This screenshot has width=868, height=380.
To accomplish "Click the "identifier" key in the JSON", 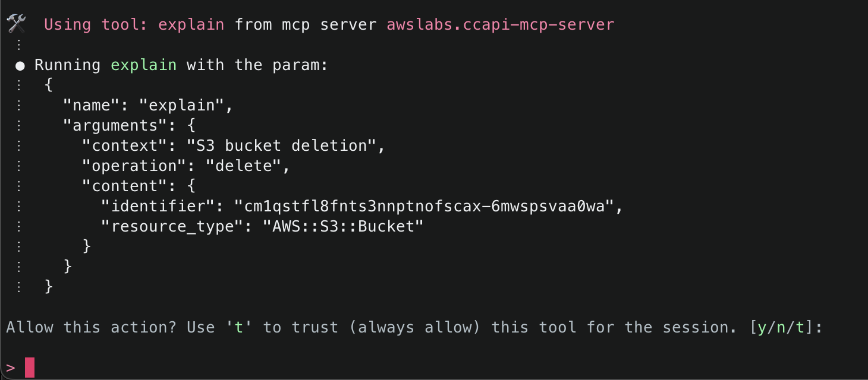I will pyautogui.click(x=158, y=206).
